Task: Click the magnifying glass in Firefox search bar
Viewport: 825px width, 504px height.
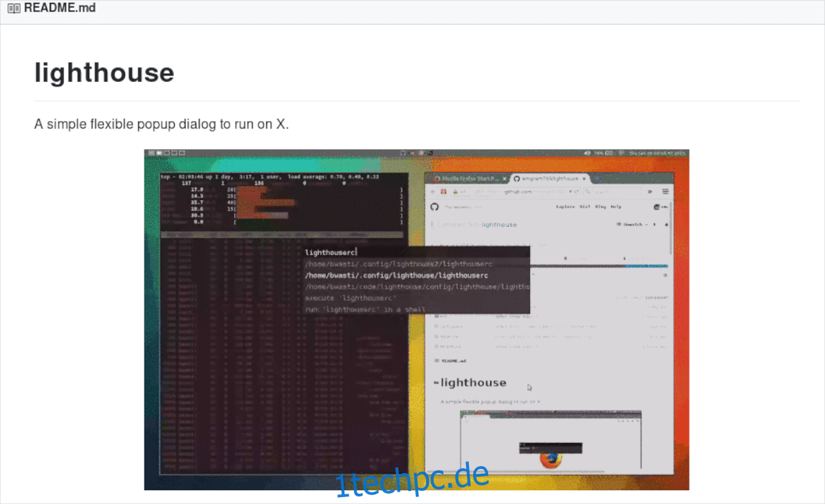Action: [587, 191]
